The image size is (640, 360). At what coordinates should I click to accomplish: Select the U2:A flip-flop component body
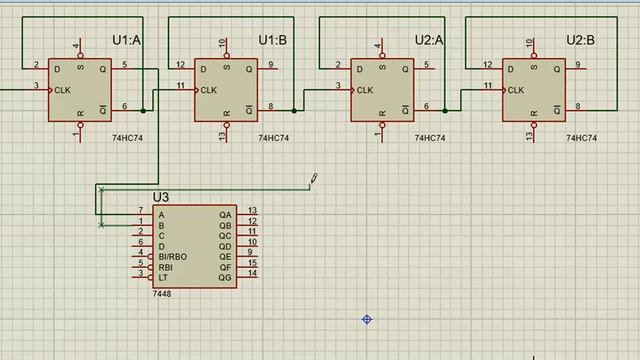pos(382,90)
